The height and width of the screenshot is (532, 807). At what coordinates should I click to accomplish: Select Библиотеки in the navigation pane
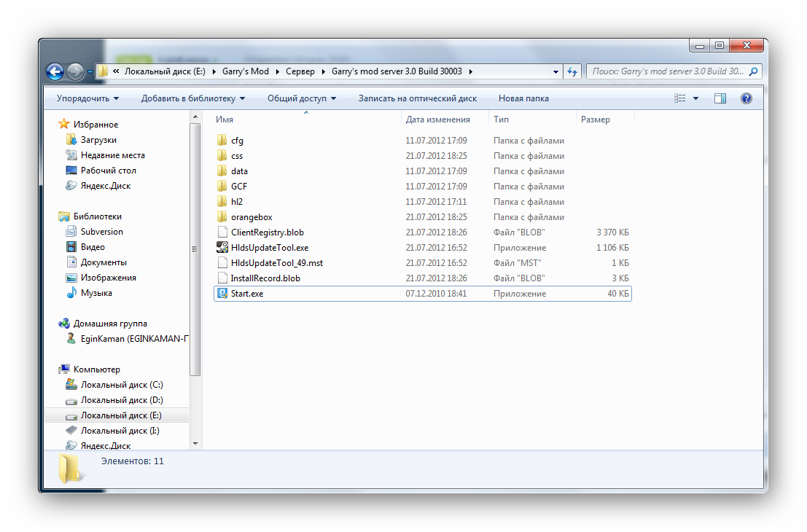(97, 216)
